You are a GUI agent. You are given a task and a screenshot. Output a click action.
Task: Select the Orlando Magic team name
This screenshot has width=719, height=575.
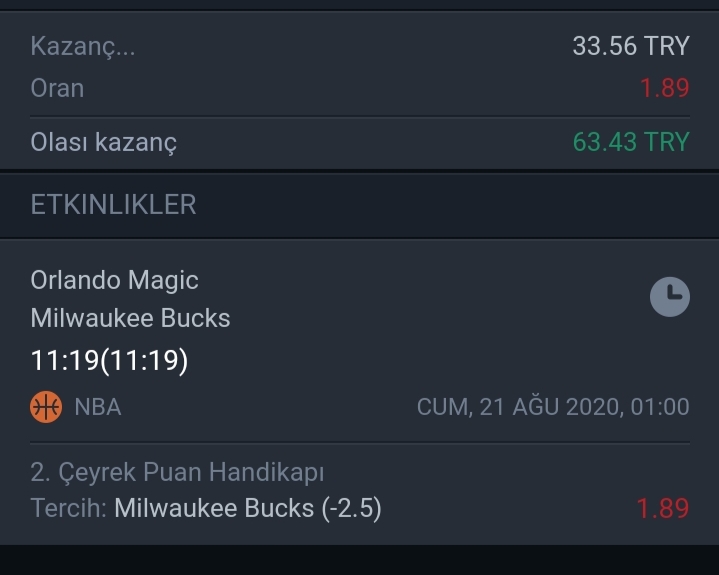click(114, 280)
